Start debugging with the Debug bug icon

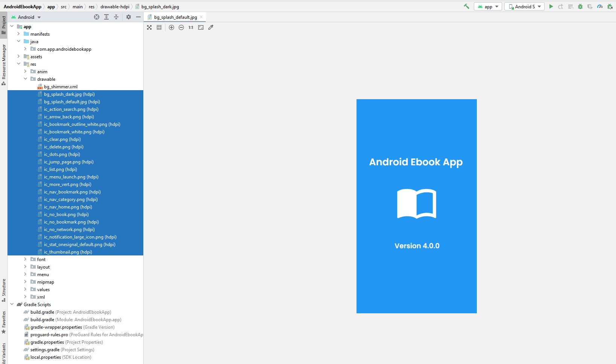580,6
